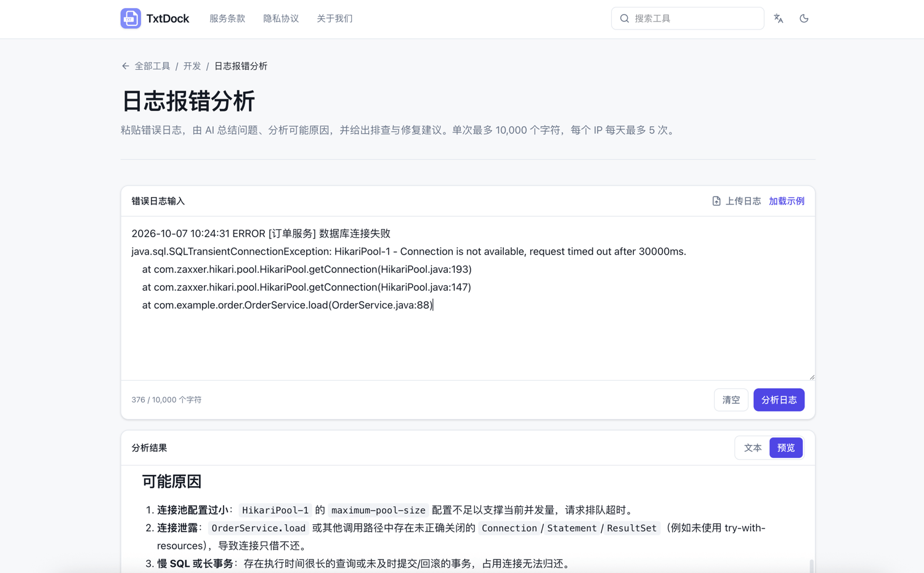Focus the 搜索工具 search field
Viewport: 924px width, 573px height.
pyautogui.click(x=687, y=18)
